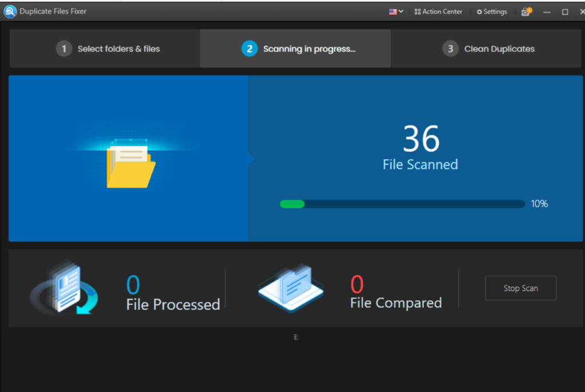585x392 pixels.
Task: Click the File Processed count
Action: [x=133, y=285]
